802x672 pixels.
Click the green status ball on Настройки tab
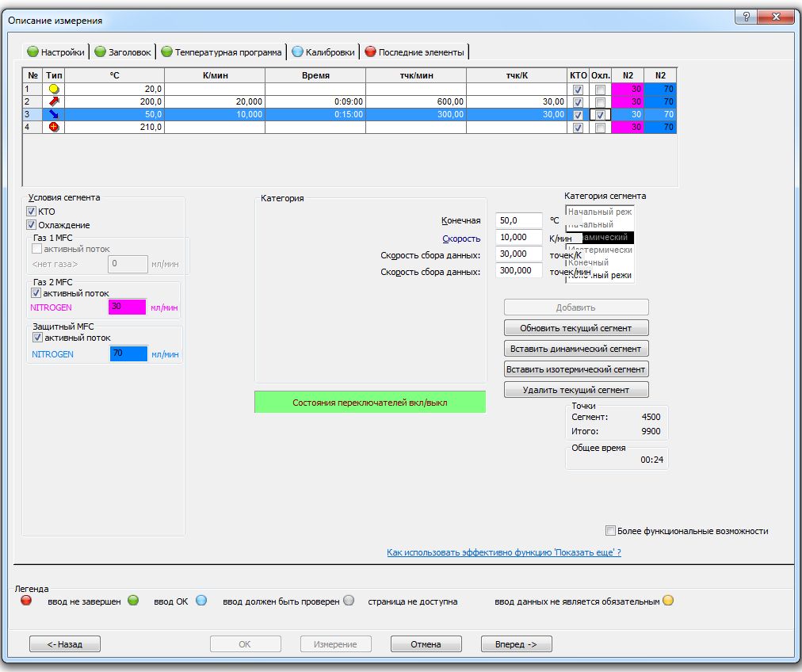(32, 52)
